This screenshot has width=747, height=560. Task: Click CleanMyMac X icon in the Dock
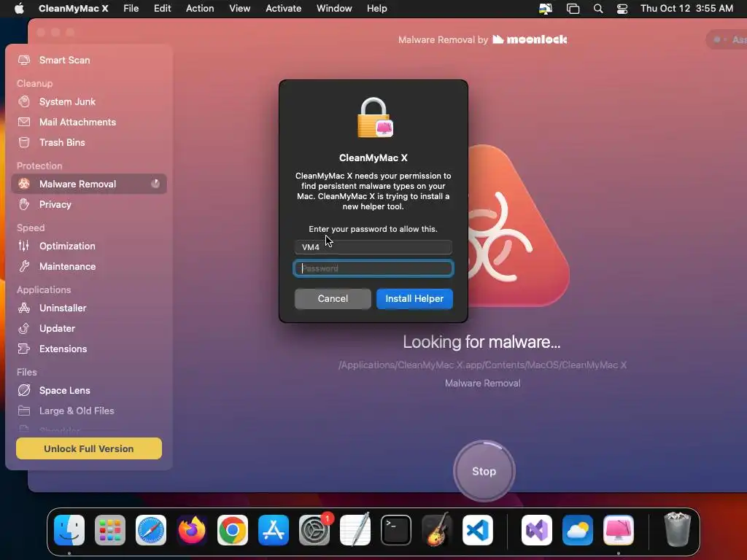click(619, 530)
